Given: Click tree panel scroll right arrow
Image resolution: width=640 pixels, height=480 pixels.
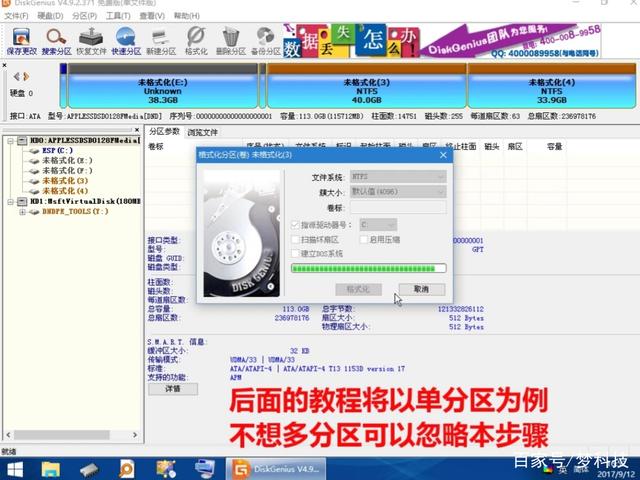Looking at the screenshot, I should 135,435.
